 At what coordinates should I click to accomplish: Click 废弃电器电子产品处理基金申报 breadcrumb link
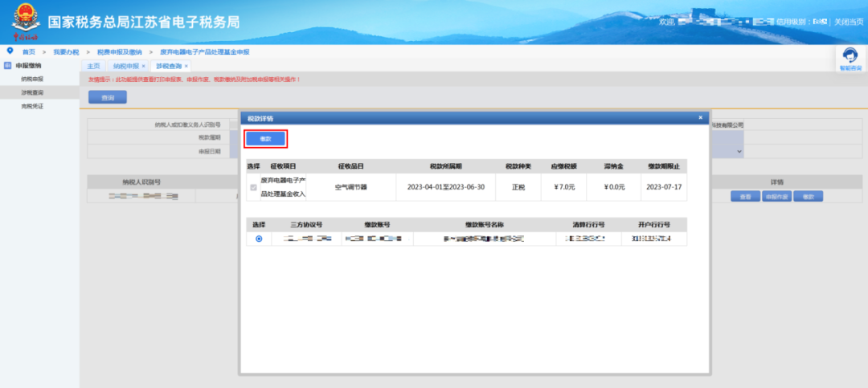(205, 51)
